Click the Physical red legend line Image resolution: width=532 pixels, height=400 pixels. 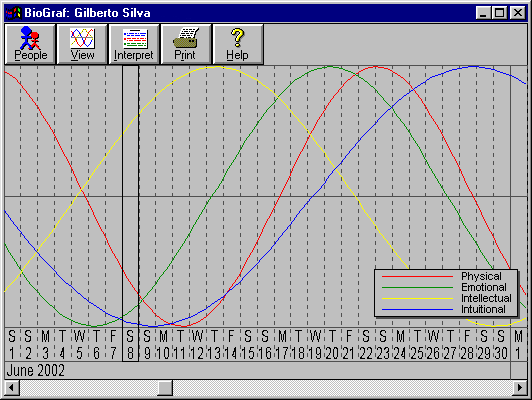click(418, 277)
